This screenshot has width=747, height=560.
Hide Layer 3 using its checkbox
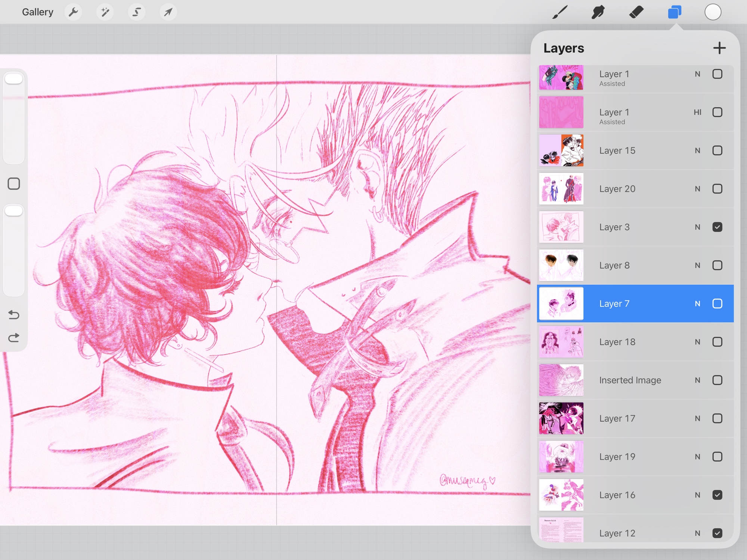coord(717,227)
